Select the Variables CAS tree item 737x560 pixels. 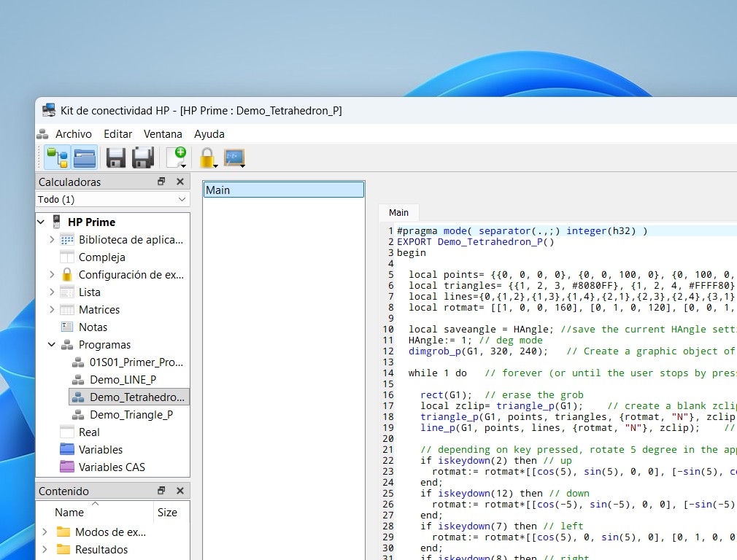coord(112,467)
